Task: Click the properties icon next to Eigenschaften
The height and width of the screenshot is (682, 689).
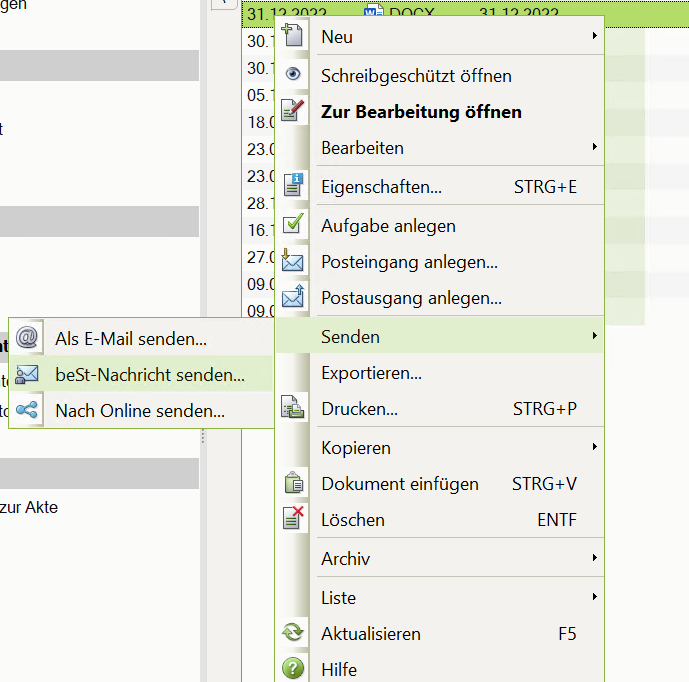Action: [293, 184]
